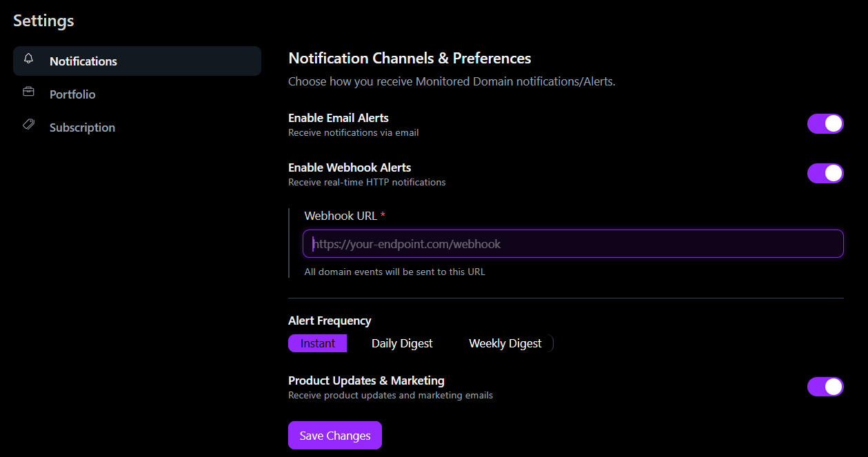Image resolution: width=868 pixels, height=457 pixels.
Task: Focus the Webhook URL input field
Action: click(x=572, y=243)
